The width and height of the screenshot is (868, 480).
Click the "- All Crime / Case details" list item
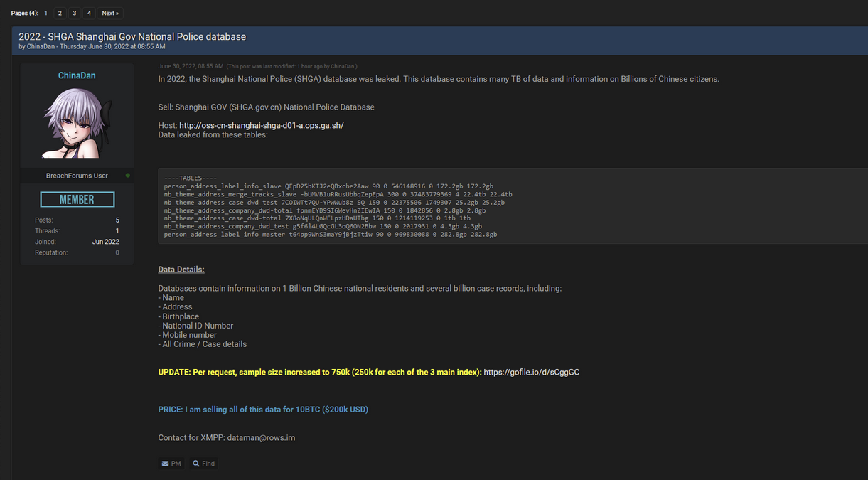tap(203, 344)
